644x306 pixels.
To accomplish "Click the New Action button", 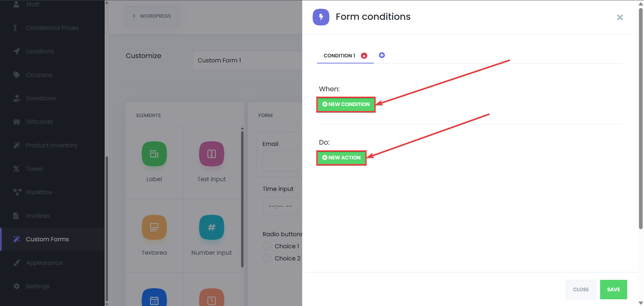I will (x=341, y=158).
